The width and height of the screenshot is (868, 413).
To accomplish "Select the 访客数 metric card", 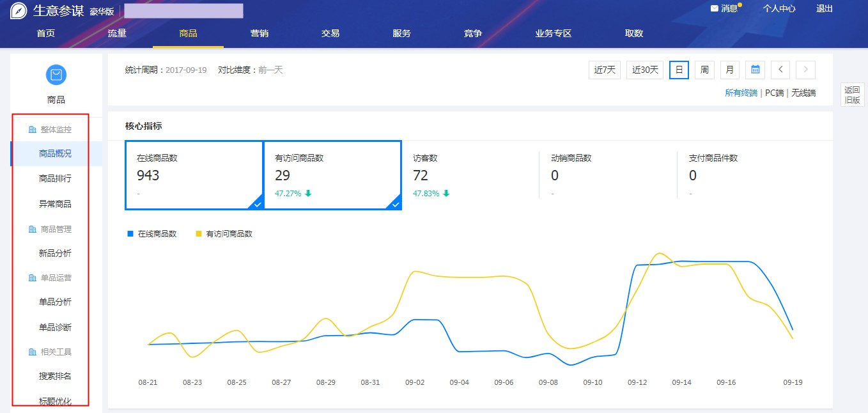I will tap(470, 175).
